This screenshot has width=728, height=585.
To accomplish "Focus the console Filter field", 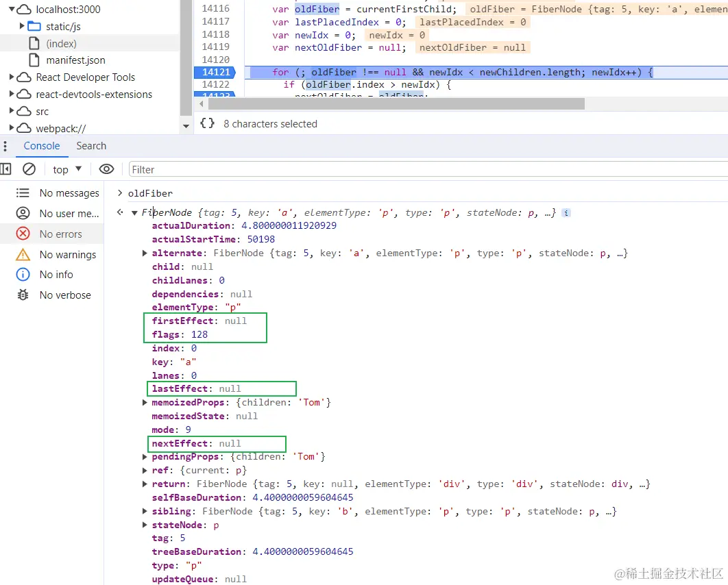I will [x=427, y=170].
